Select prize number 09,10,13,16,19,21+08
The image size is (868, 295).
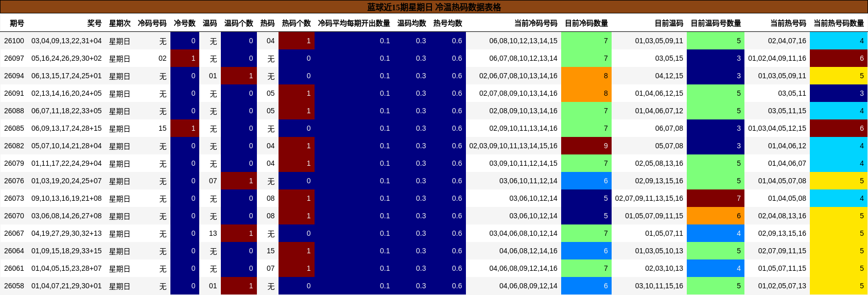pos(66,198)
